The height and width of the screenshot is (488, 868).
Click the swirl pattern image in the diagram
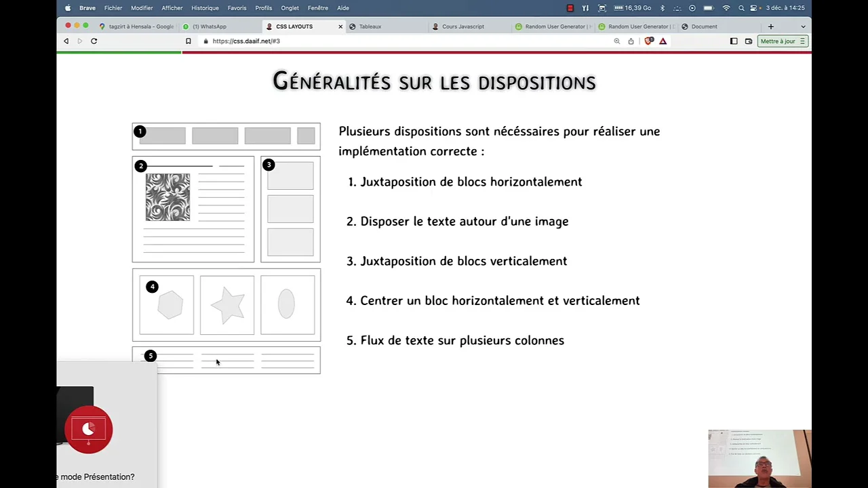pos(167,197)
